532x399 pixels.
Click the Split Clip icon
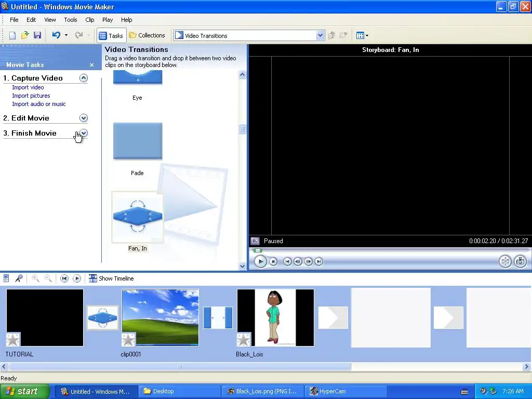(505, 261)
